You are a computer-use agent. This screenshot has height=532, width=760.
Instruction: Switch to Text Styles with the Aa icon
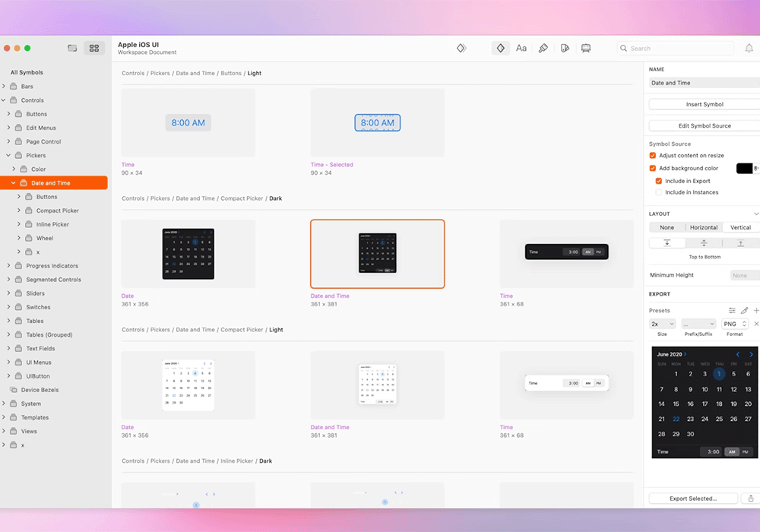click(x=521, y=48)
